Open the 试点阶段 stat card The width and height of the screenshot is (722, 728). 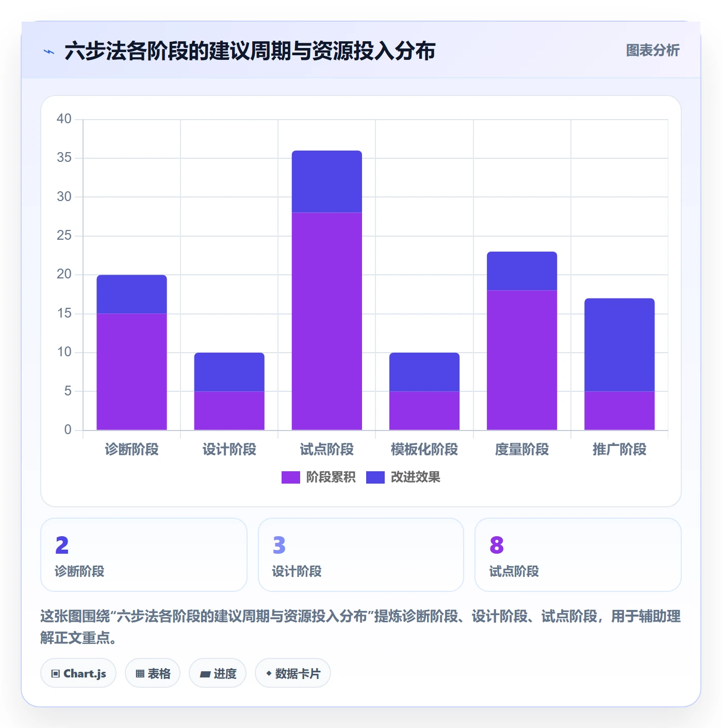(578, 555)
